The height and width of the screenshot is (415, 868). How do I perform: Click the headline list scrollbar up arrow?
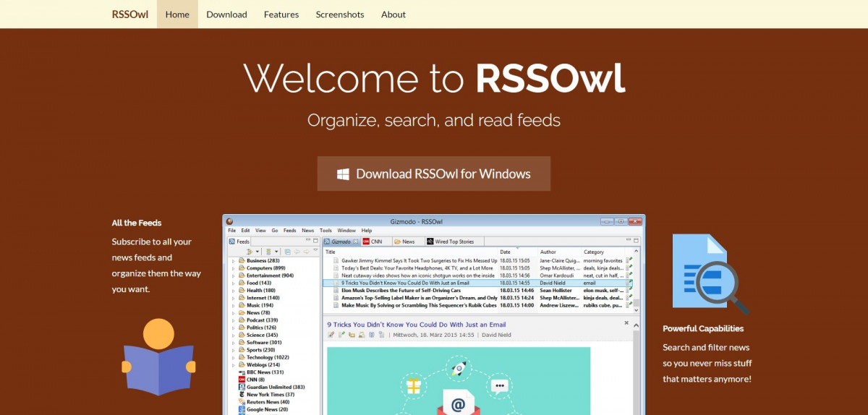tap(636, 251)
